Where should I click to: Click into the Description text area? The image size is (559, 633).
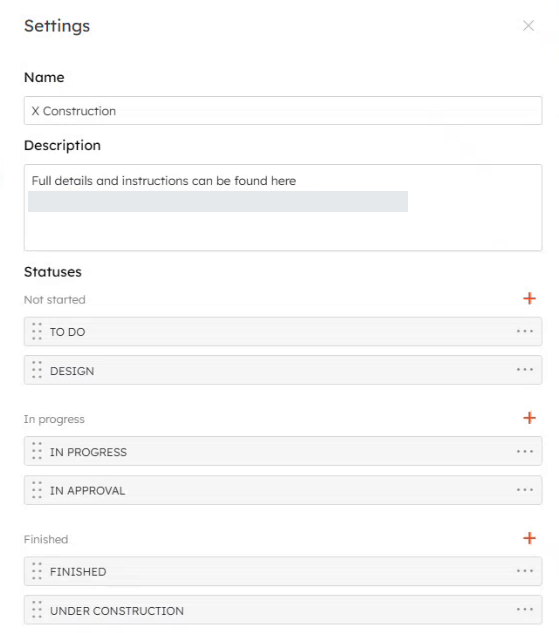coord(283,208)
